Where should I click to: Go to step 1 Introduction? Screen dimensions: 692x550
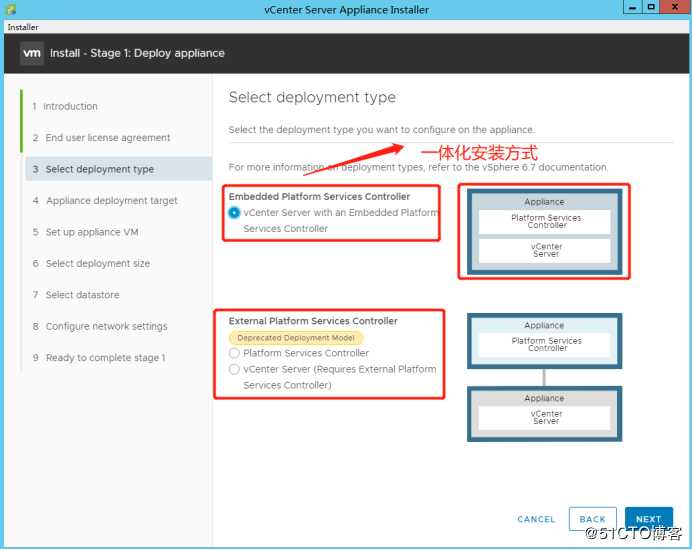[x=65, y=106]
